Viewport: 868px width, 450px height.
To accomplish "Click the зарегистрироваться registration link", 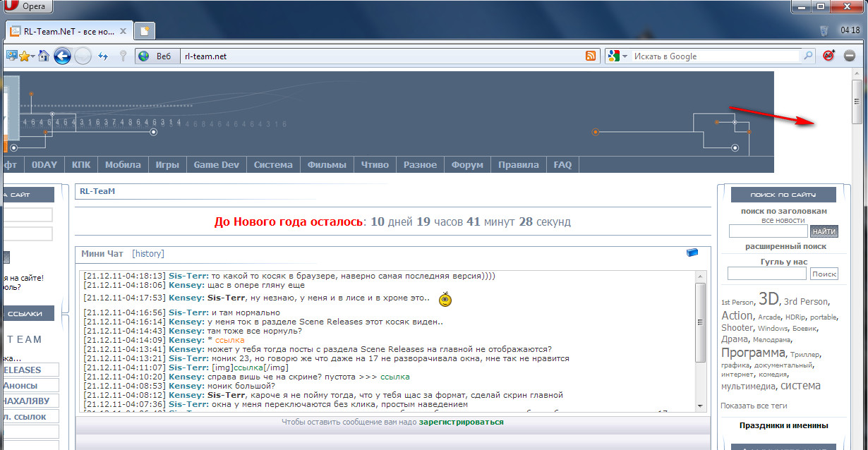I will tap(461, 422).
